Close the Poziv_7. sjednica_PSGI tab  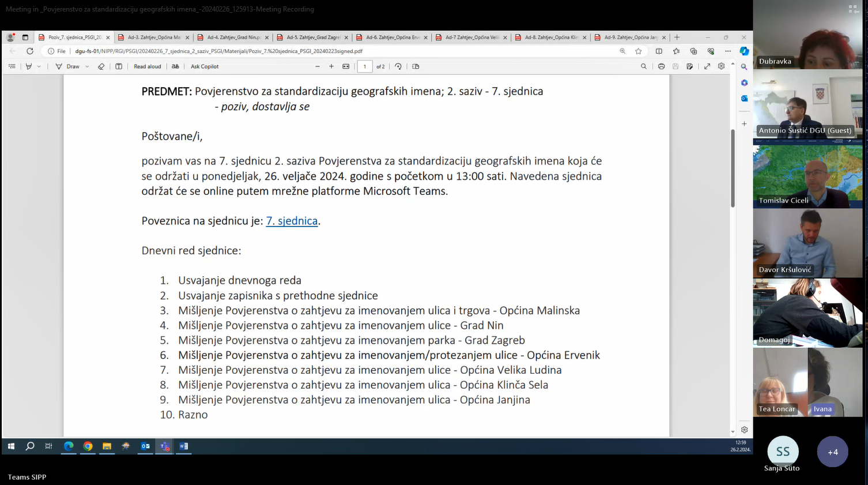[108, 37]
